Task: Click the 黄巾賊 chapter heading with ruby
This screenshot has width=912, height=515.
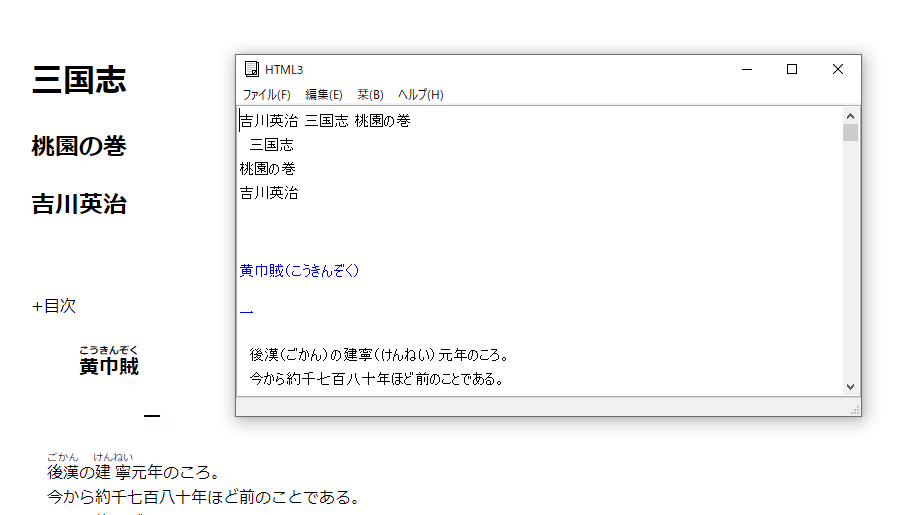Action: [x=109, y=361]
